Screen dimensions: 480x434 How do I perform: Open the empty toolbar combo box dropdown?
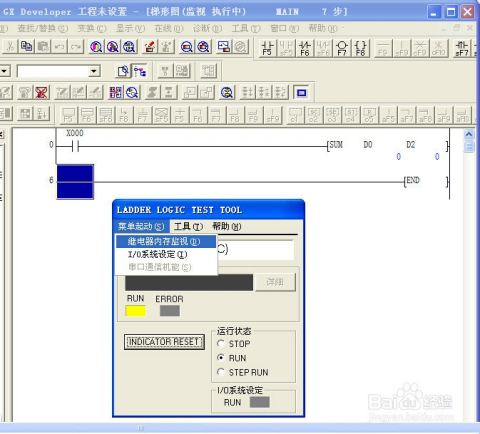(94, 71)
